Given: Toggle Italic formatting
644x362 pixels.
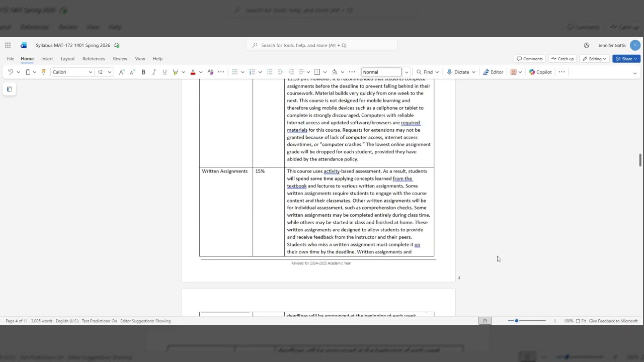Looking at the screenshot, I should coord(154,72).
